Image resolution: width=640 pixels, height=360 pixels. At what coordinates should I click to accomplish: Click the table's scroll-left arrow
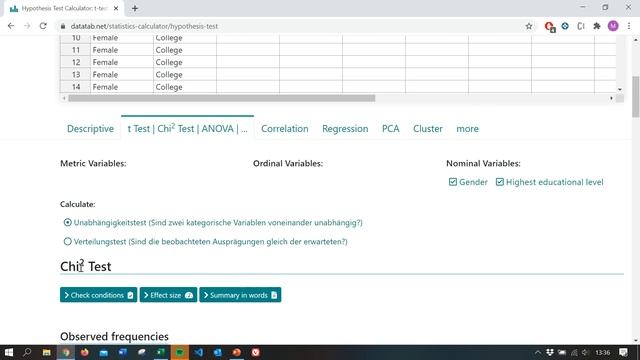click(64, 98)
